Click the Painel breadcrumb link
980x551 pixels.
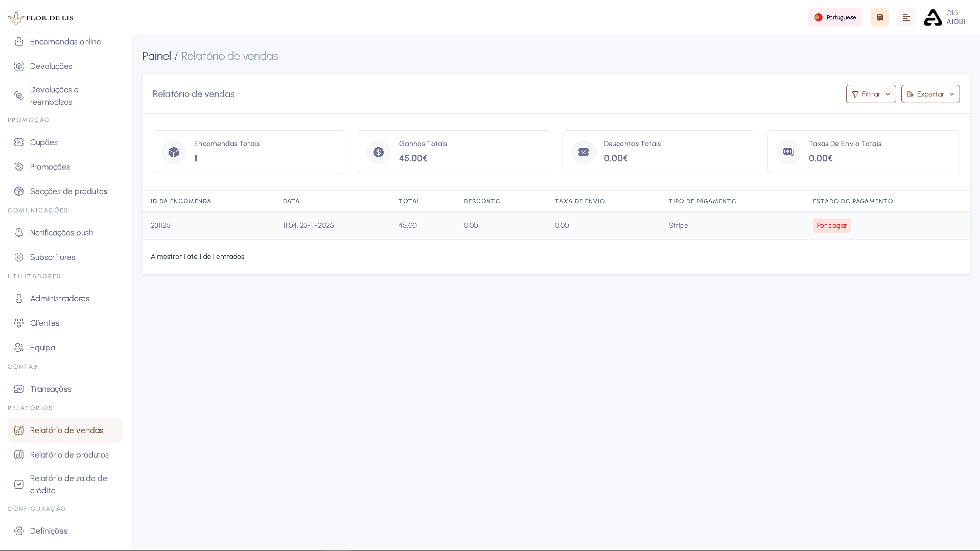156,56
